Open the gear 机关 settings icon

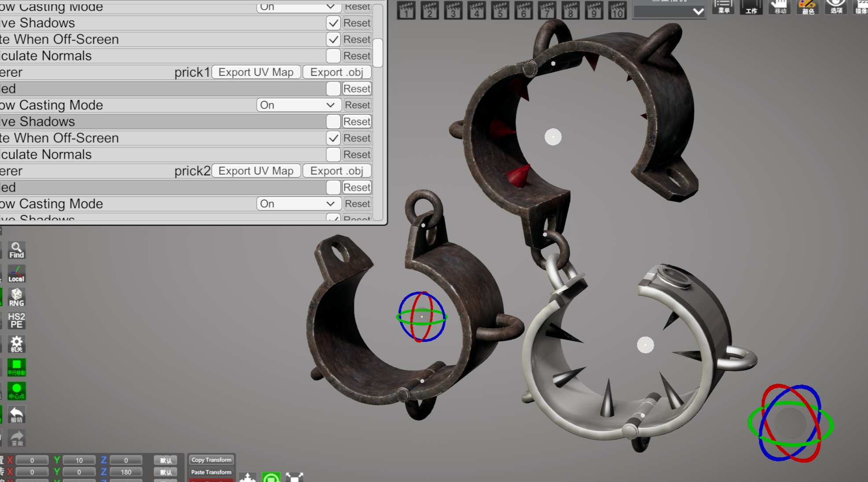(17, 344)
